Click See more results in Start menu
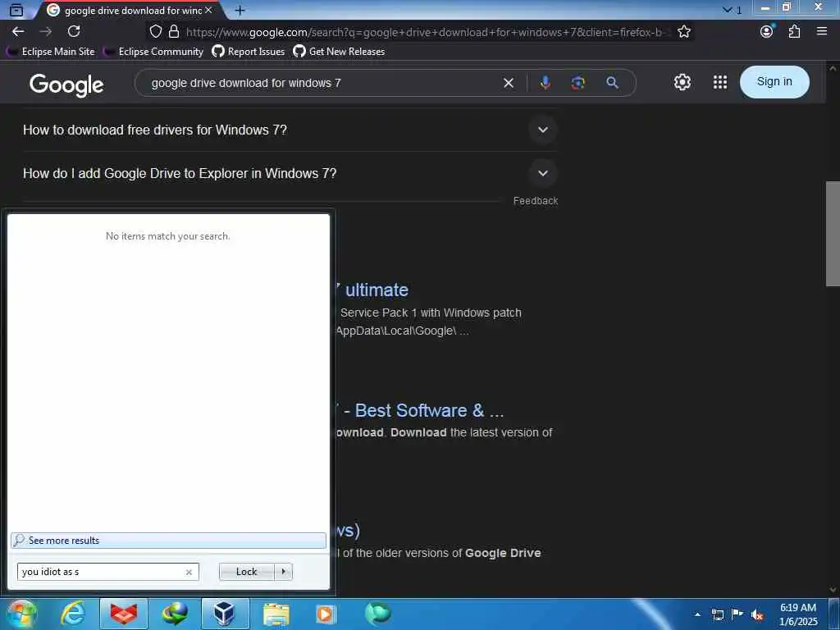This screenshot has width=840, height=630. coord(168,540)
